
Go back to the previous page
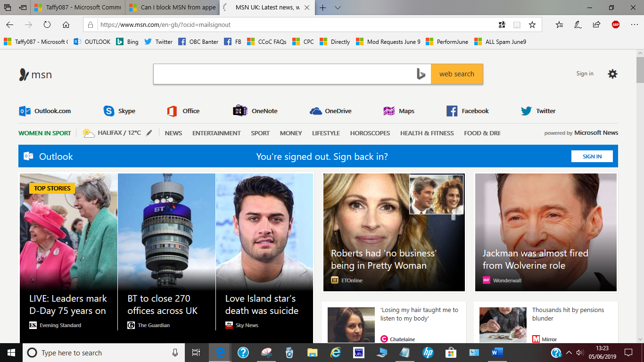(x=10, y=25)
